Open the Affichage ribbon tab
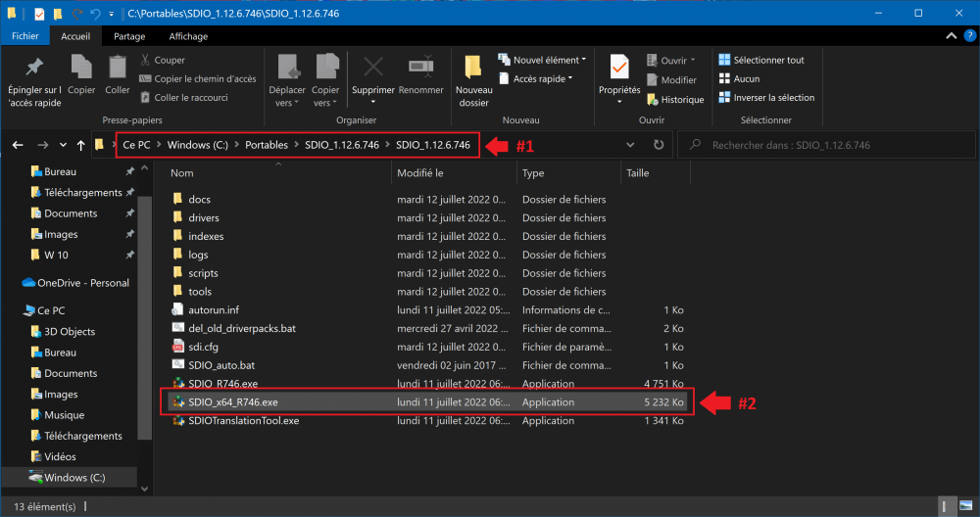This screenshot has width=980, height=517. coord(188,36)
